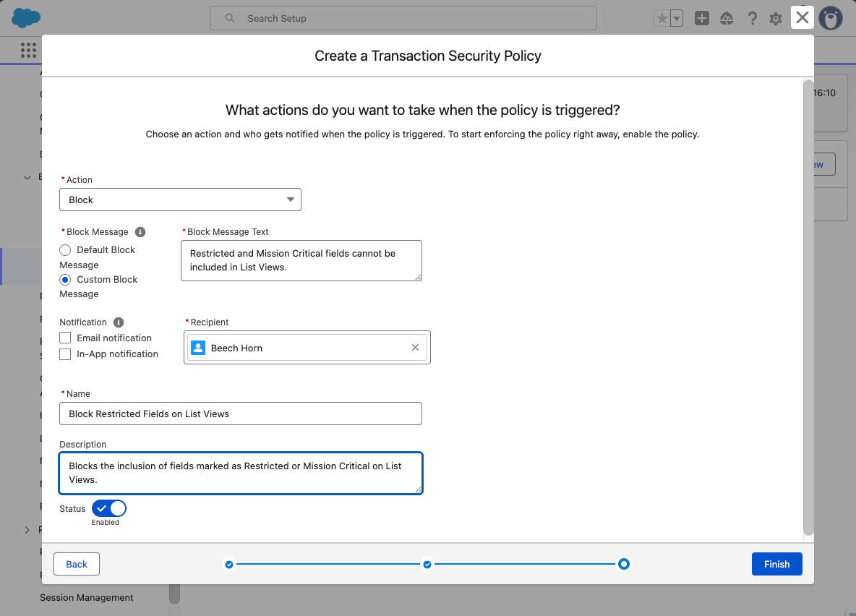
Task: Open your user profile avatar
Action: 831,18
